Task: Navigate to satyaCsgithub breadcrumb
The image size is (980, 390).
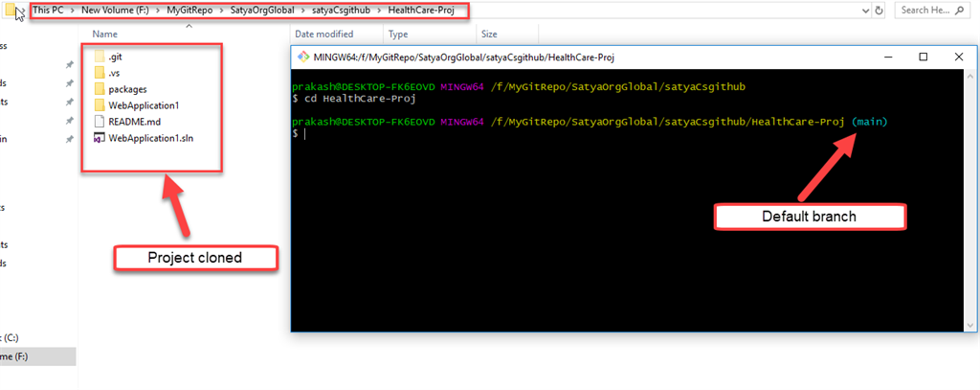Action: pyautogui.click(x=341, y=11)
